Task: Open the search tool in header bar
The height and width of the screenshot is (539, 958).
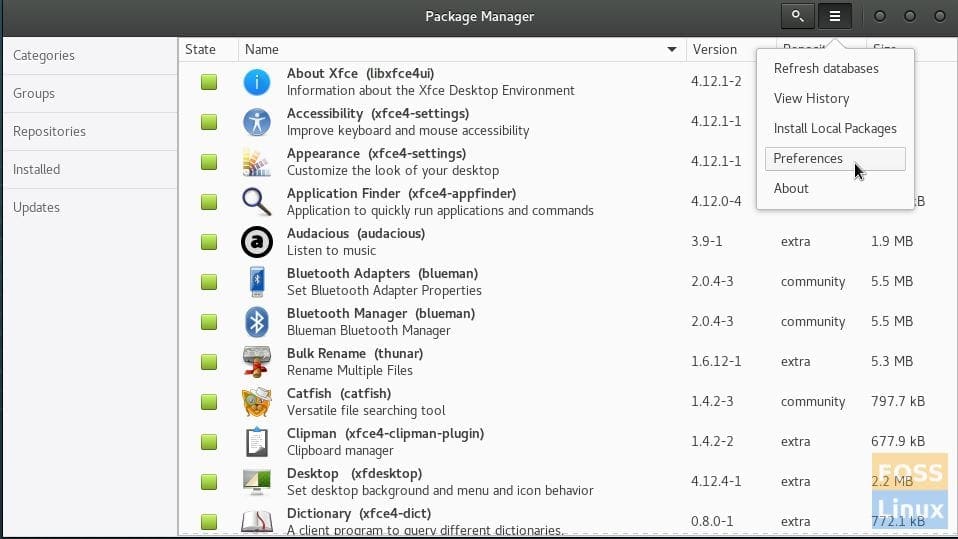Action: pyautogui.click(x=797, y=16)
